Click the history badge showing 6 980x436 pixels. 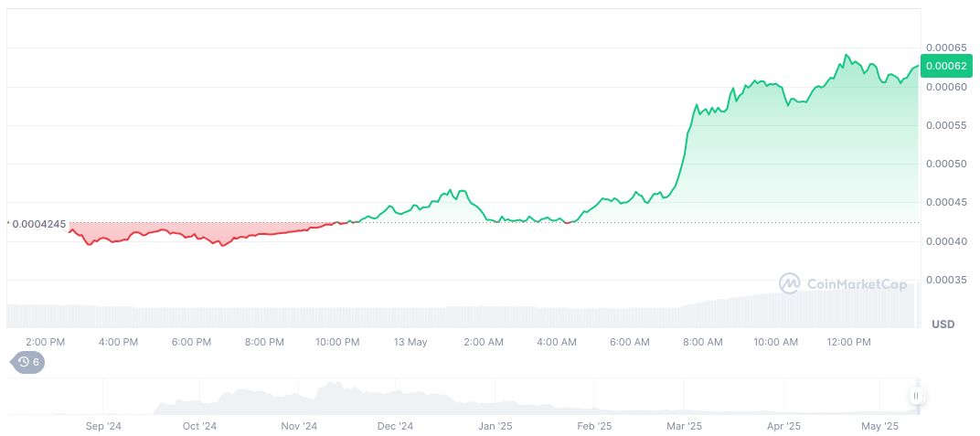pyautogui.click(x=27, y=362)
